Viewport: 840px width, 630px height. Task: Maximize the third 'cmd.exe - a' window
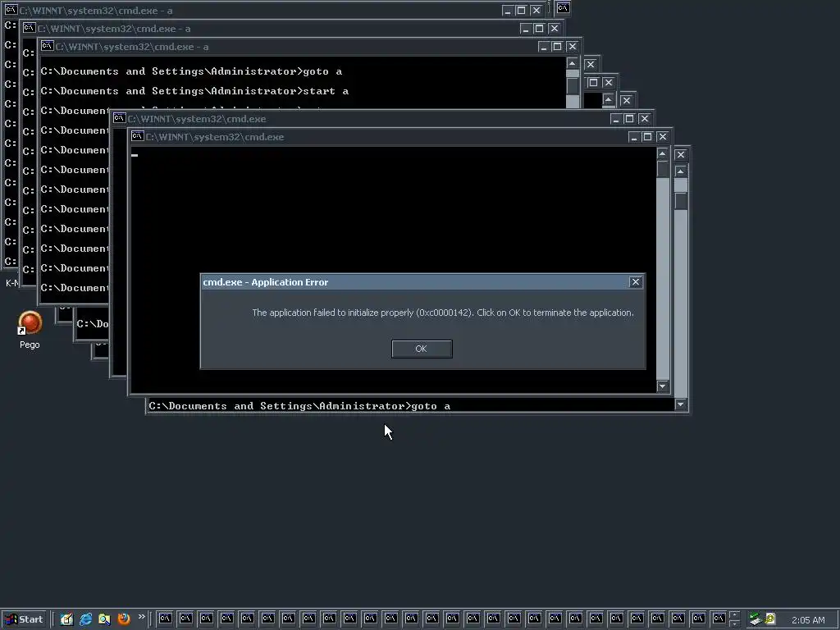click(557, 47)
